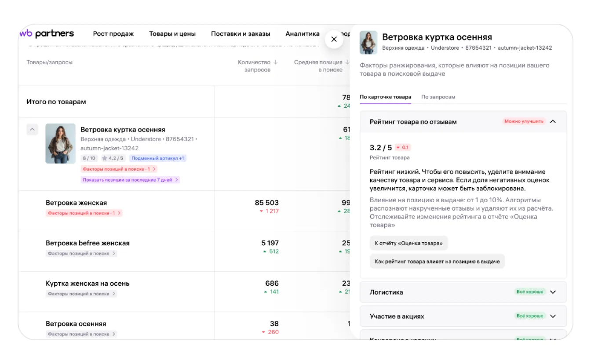
Task: Click product photo in side panel header
Action: click(x=368, y=42)
